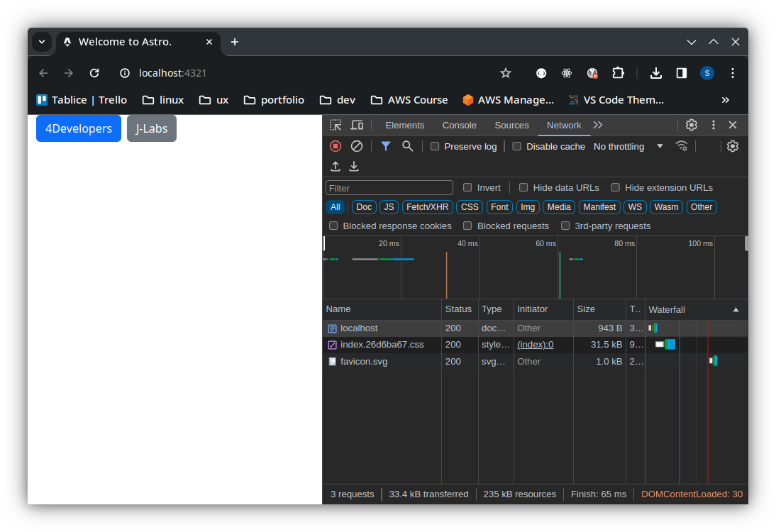The image size is (776, 532).
Task: Open network conditions Wi-Fi icon
Action: 682,147
